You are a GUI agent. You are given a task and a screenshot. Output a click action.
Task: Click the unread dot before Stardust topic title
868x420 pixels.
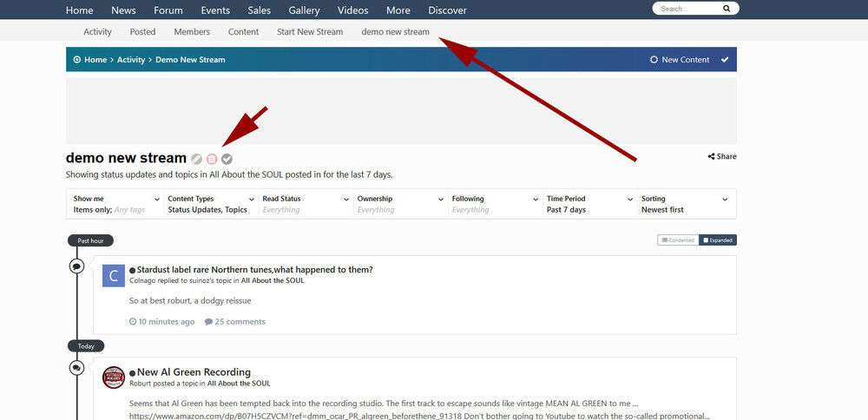coord(132,271)
